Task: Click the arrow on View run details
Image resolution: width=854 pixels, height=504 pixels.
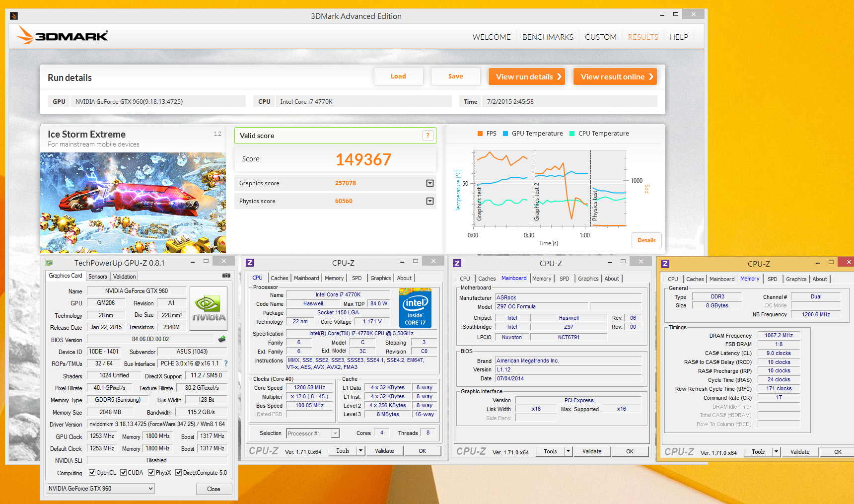Action: (x=559, y=76)
